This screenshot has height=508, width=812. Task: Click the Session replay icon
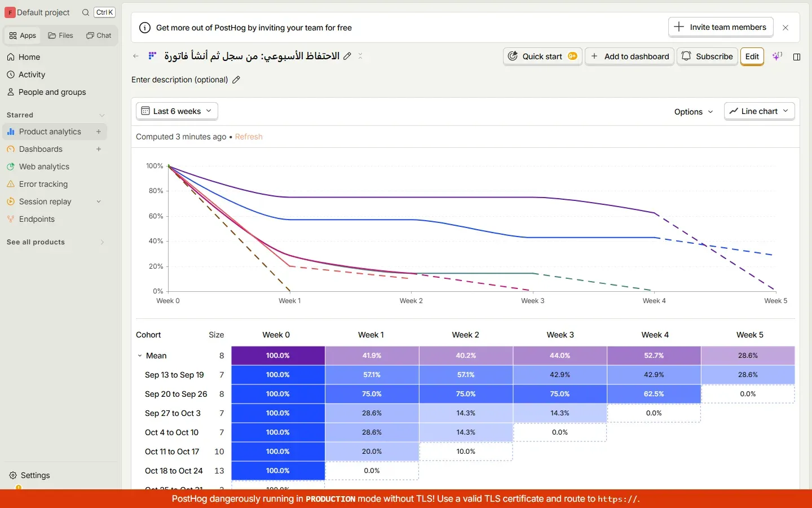tap(11, 202)
